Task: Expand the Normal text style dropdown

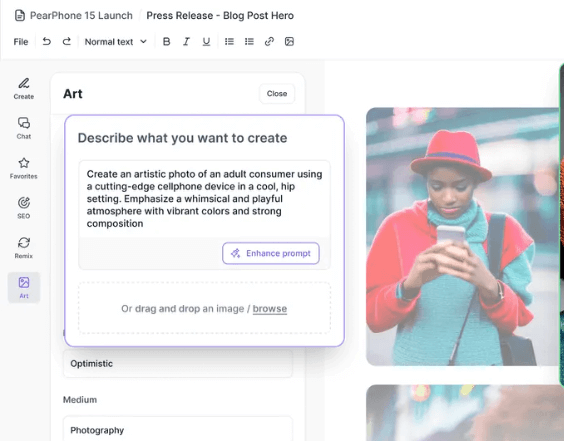Action: (x=115, y=42)
